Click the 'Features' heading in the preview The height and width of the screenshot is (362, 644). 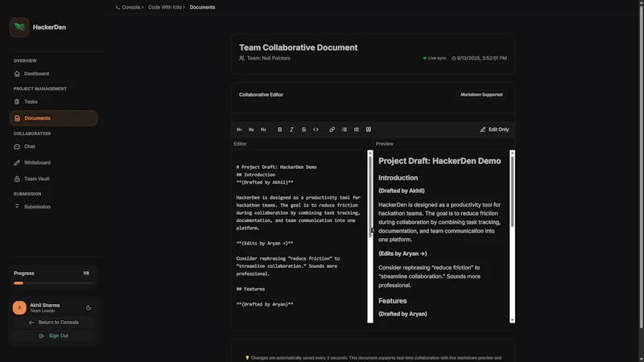(392, 301)
